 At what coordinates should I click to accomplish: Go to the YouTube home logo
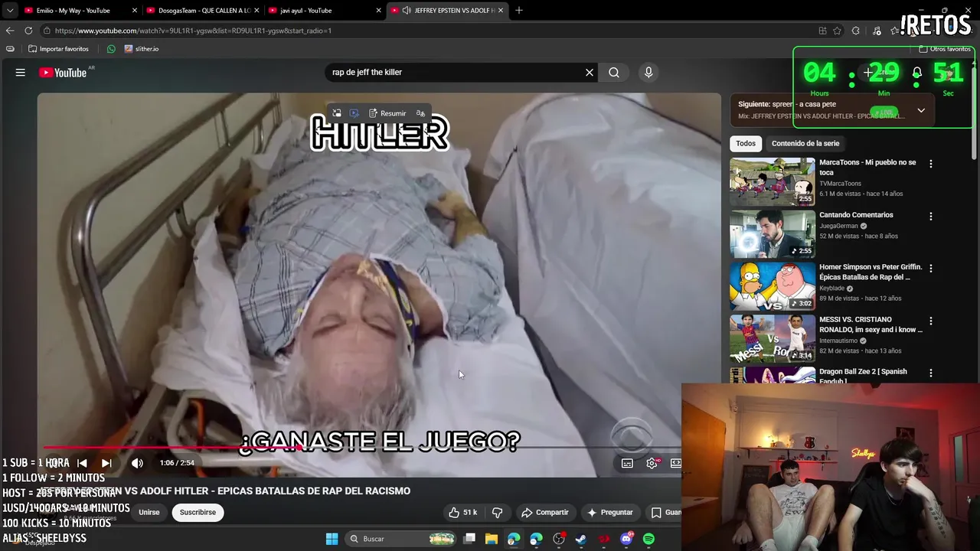tap(63, 73)
